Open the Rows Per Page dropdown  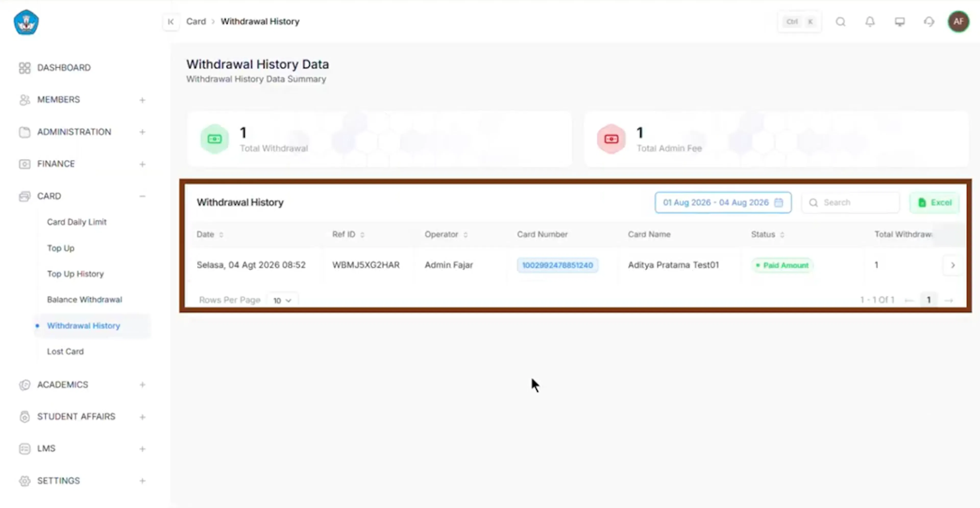pos(282,300)
